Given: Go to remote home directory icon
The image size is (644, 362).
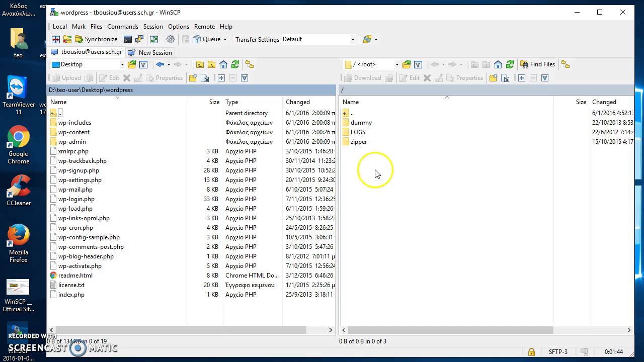Looking at the screenshot, I should pyautogui.click(x=498, y=64).
